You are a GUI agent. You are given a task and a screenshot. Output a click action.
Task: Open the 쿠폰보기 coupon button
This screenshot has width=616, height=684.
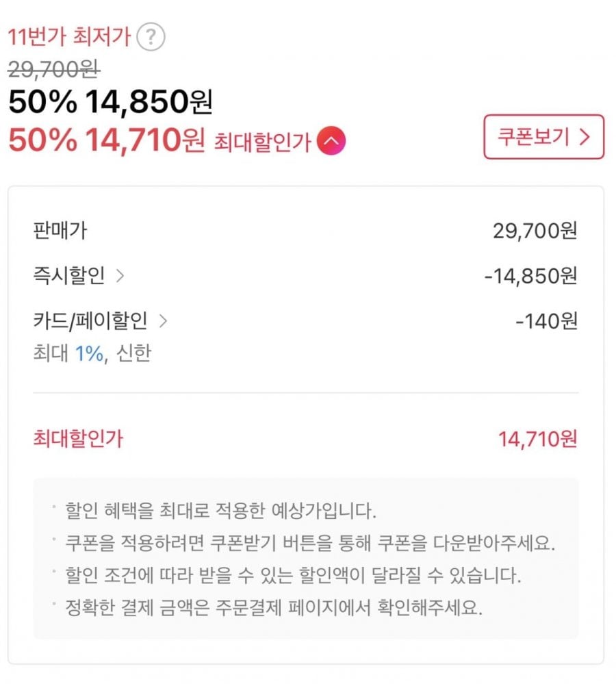point(543,137)
